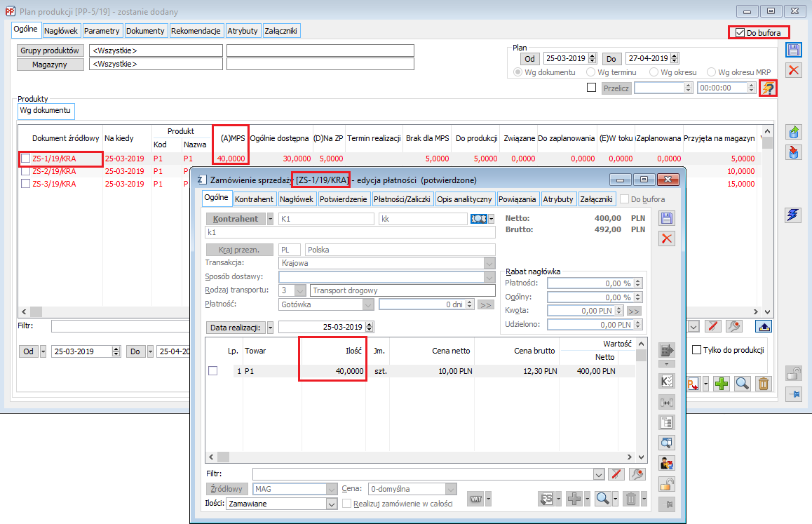Click open padlock icon in order window

(666, 484)
